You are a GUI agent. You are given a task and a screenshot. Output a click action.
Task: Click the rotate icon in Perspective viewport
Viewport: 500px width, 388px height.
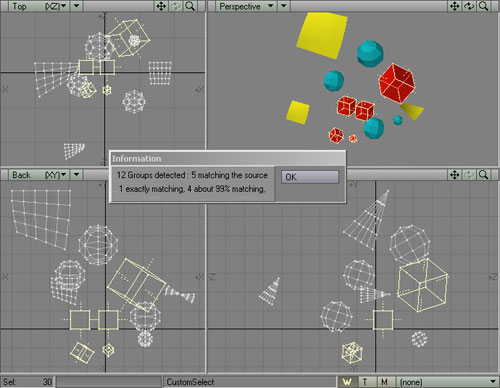(469, 6)
